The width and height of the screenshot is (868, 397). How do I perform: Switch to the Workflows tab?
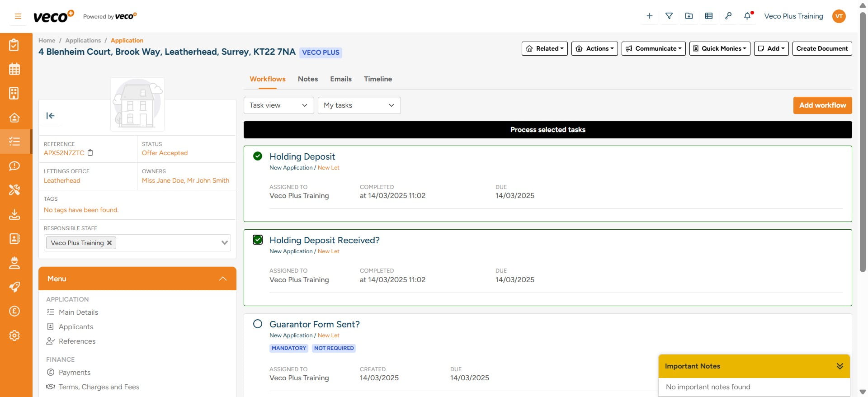[x=268, y=79]
